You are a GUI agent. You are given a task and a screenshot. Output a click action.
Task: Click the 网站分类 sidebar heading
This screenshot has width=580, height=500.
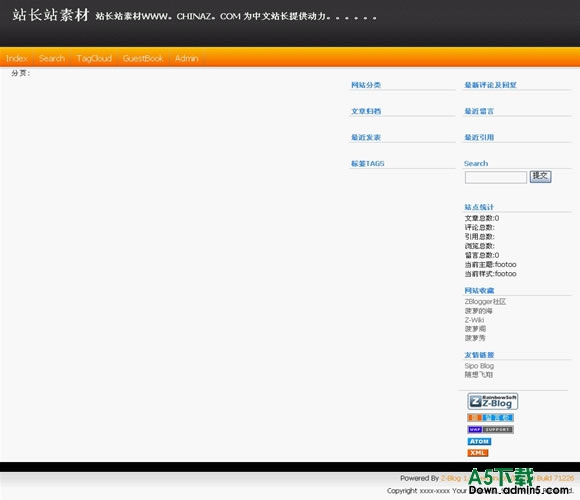[x=366, y=85]
